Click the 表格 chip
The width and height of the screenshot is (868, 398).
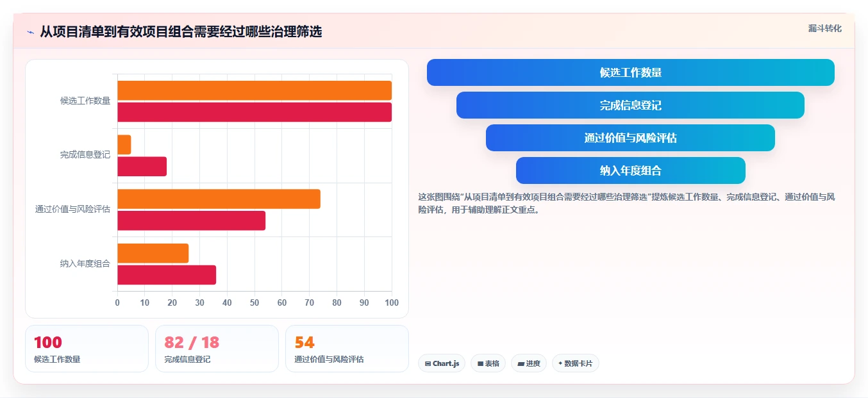pyautogui.click(x=488, y=363)
